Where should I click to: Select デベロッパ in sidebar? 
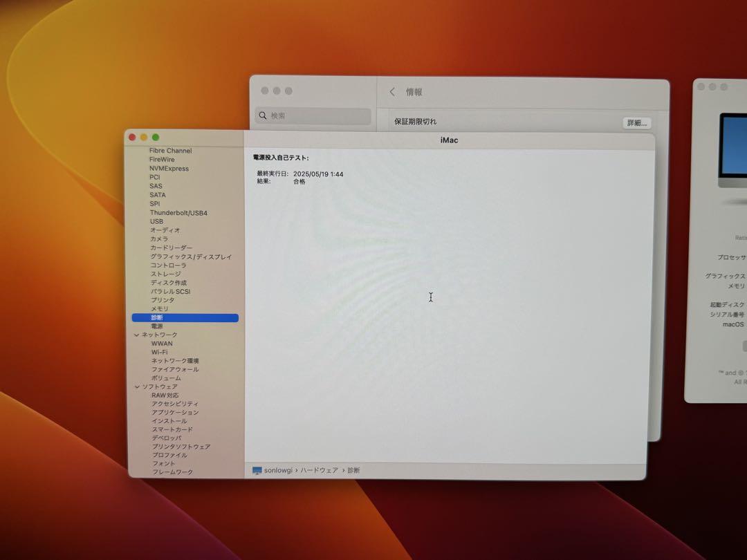166,438
